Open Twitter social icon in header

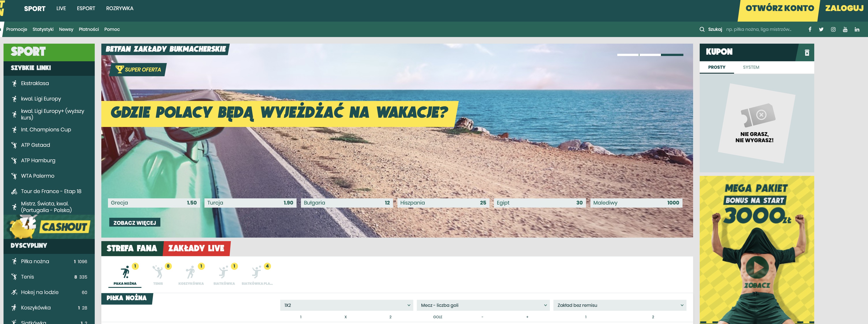(x=821, y=29)
